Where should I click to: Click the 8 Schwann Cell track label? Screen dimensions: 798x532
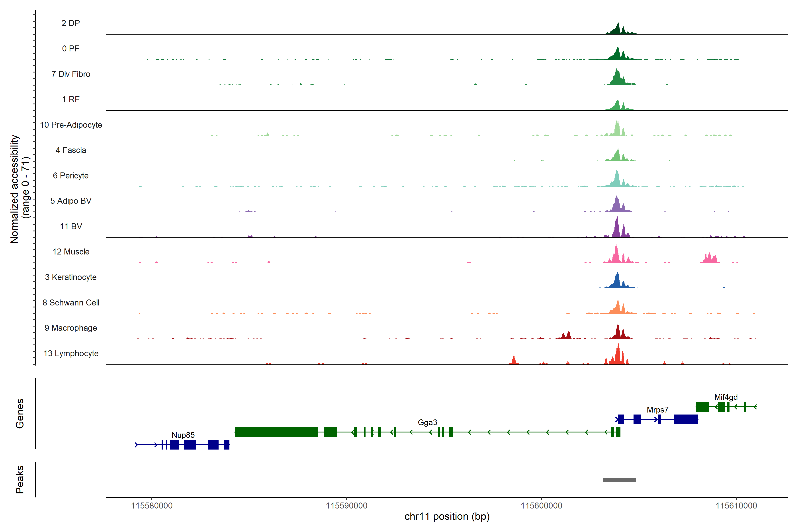(71, 302)
